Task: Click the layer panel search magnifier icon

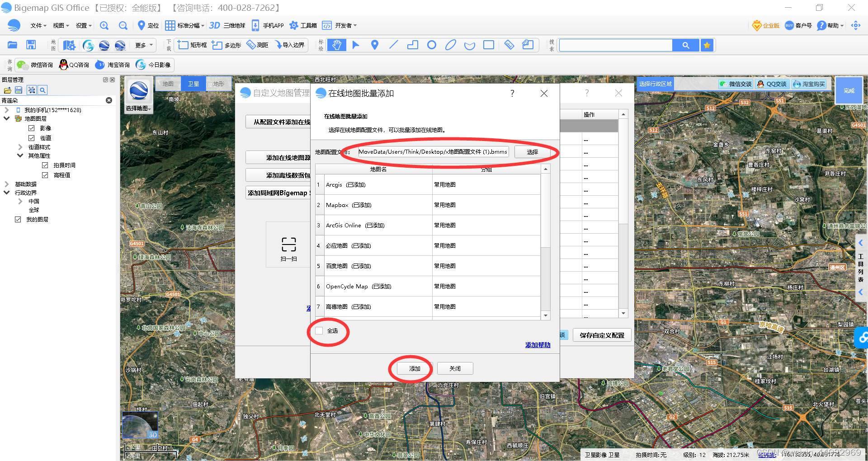Action: (x=42, y=90)
